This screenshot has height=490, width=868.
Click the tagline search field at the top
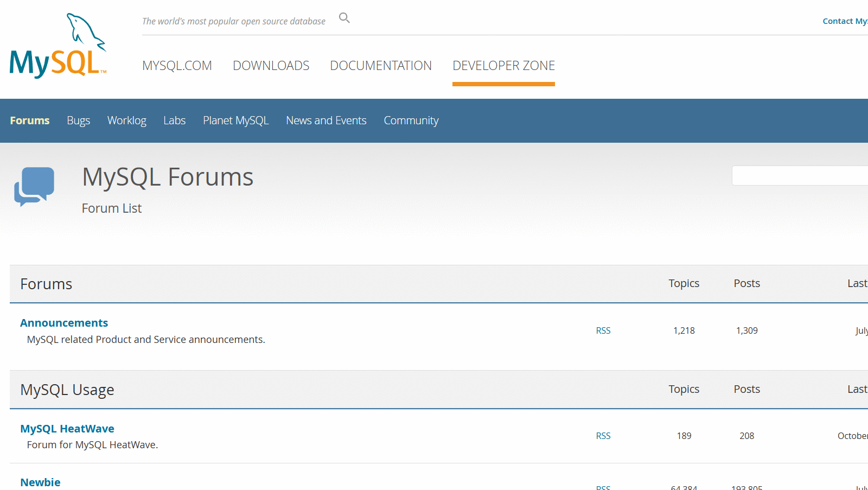(x=234, y=21)
